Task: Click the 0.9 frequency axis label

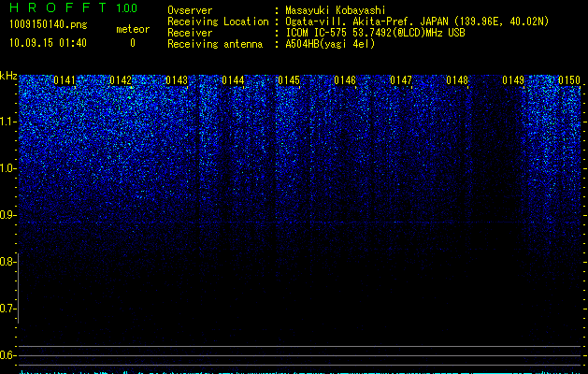Action: tap(7, 215)
